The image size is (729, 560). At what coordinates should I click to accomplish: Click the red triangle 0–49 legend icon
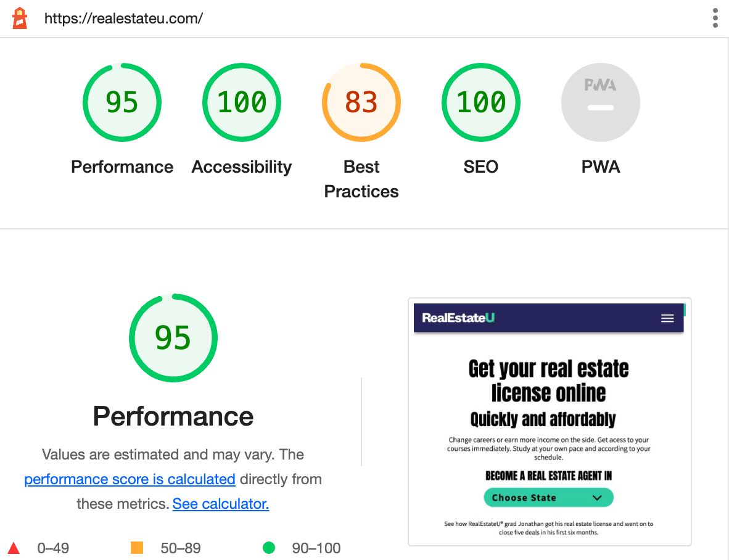pos(14,548)
